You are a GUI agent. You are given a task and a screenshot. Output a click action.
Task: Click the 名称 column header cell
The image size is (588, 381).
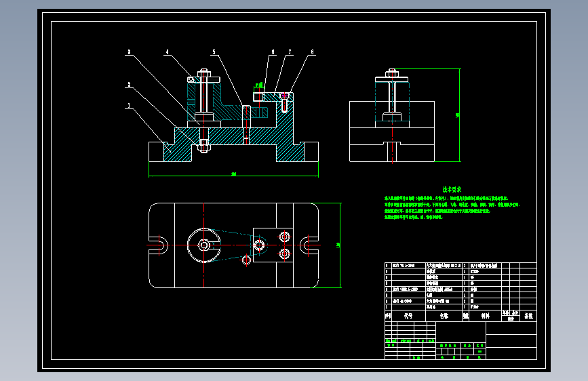click(x=444, y=316)
